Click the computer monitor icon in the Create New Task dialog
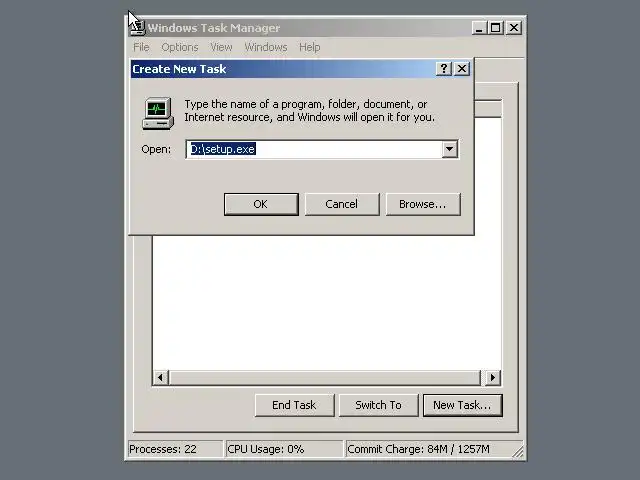 point(158,113)
